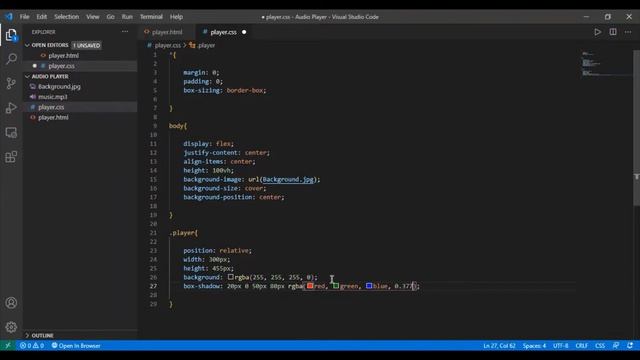This screenshot has height=360, width=640.
Task: Show errors and warnings count
Action: [32, 346]
